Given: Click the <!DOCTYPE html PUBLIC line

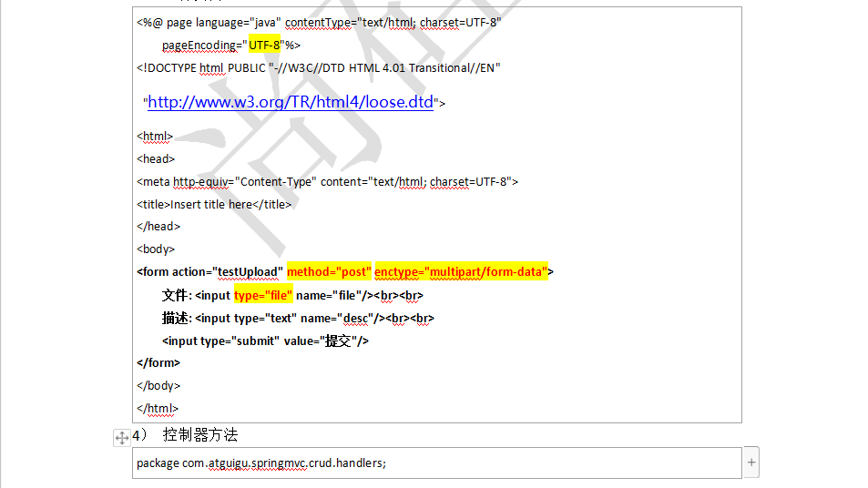Looking at the screenshot, I should 318,68.
